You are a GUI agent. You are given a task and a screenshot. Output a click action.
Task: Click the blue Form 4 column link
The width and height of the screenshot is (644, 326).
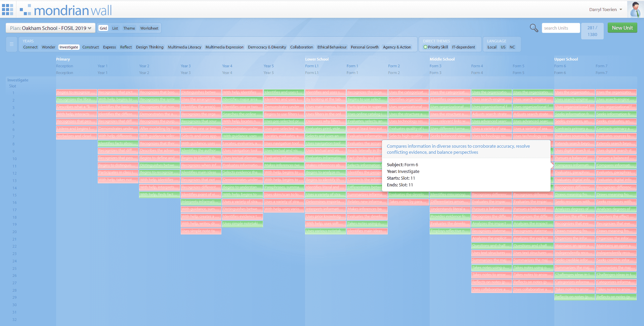477,66
